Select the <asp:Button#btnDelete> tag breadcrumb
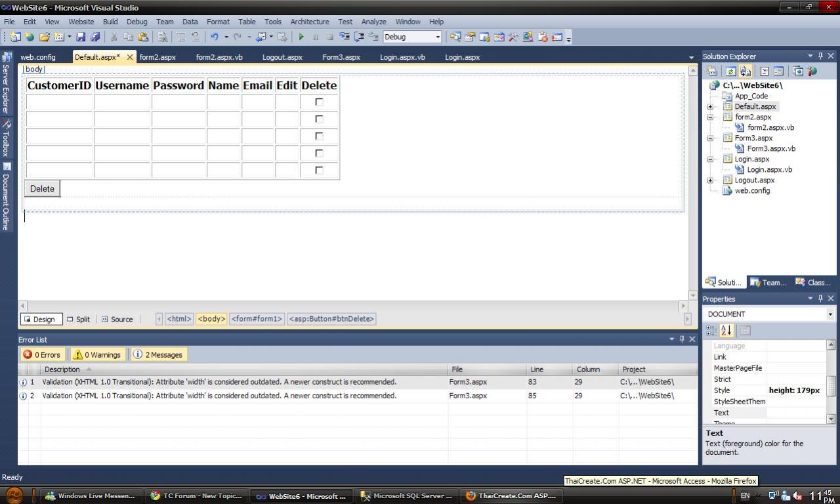 click(331, 319)
